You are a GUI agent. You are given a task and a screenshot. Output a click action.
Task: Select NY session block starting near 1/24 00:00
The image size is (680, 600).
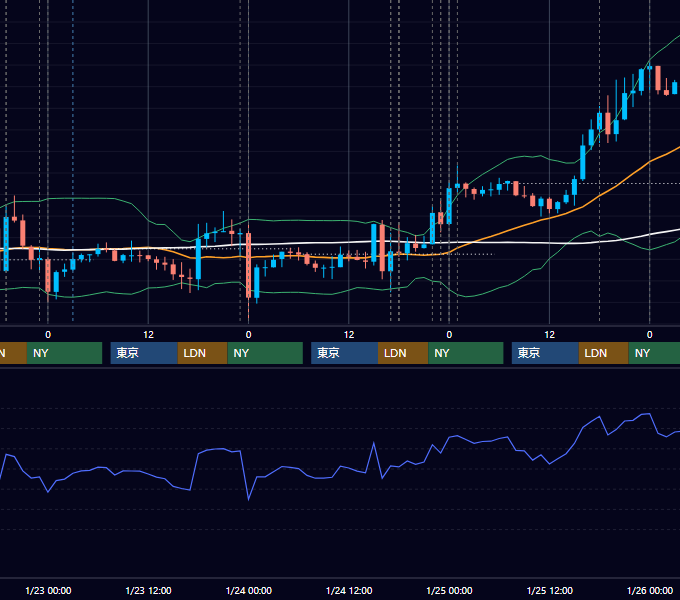tap(265, 353)
